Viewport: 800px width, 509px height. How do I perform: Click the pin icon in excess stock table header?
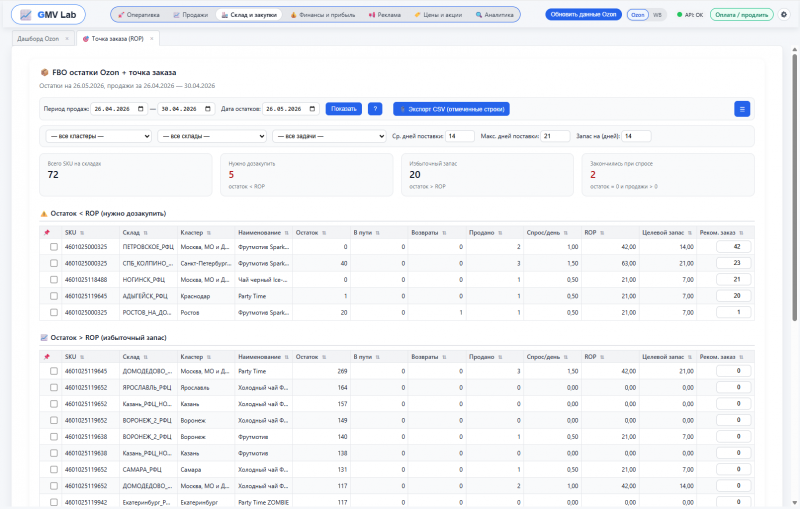tap(46, 357)
